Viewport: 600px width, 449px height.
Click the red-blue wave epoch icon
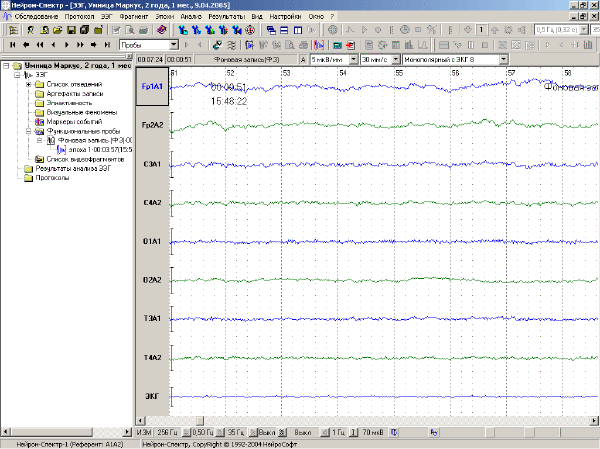pyautogui.click(x=318, y=45)
